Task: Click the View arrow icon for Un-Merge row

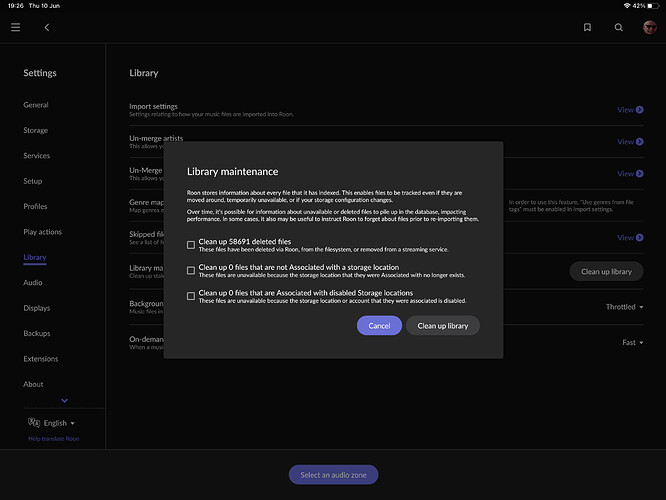Action: coord(640,173)
